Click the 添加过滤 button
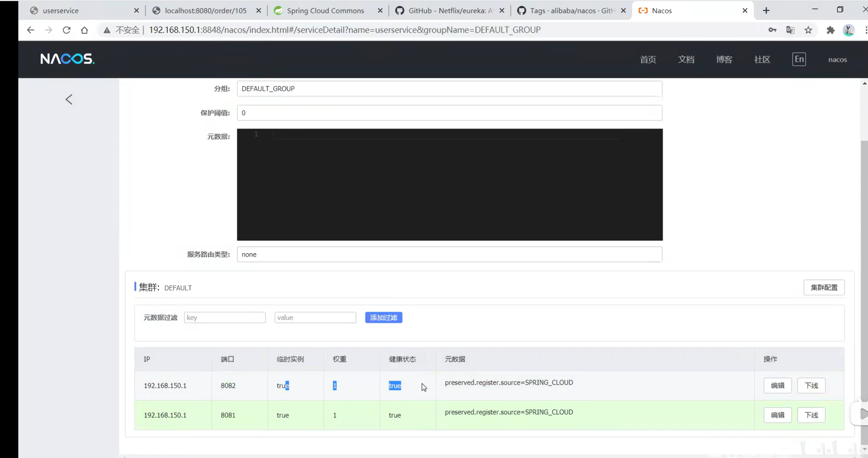868x458 pixels. 384,318
